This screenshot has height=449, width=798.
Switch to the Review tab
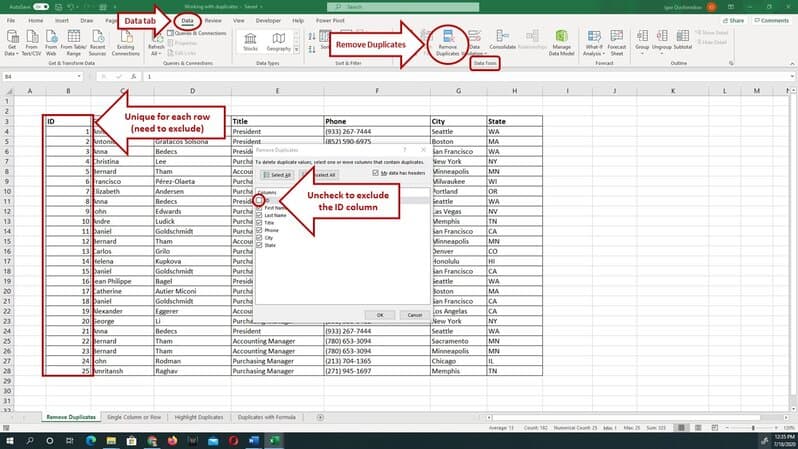click(213, 20)
